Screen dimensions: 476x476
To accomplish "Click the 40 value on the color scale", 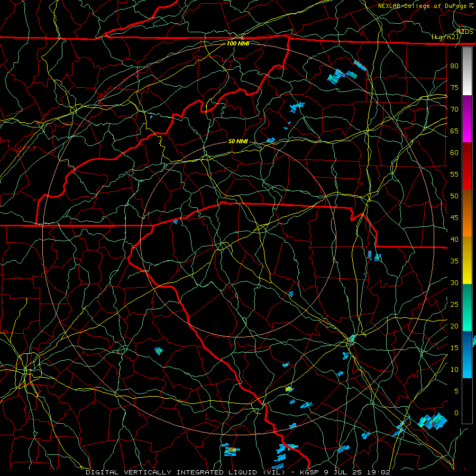I will (x=454, y=240).
